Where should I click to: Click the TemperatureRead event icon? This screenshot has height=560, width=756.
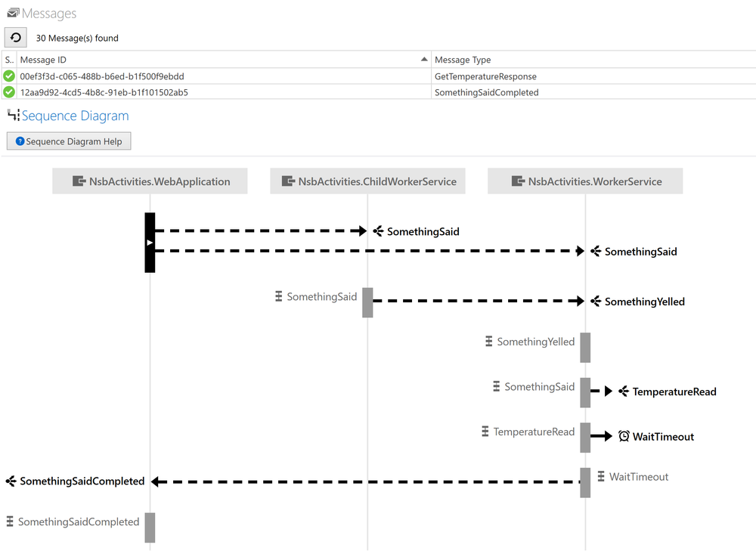click(624, 391)
